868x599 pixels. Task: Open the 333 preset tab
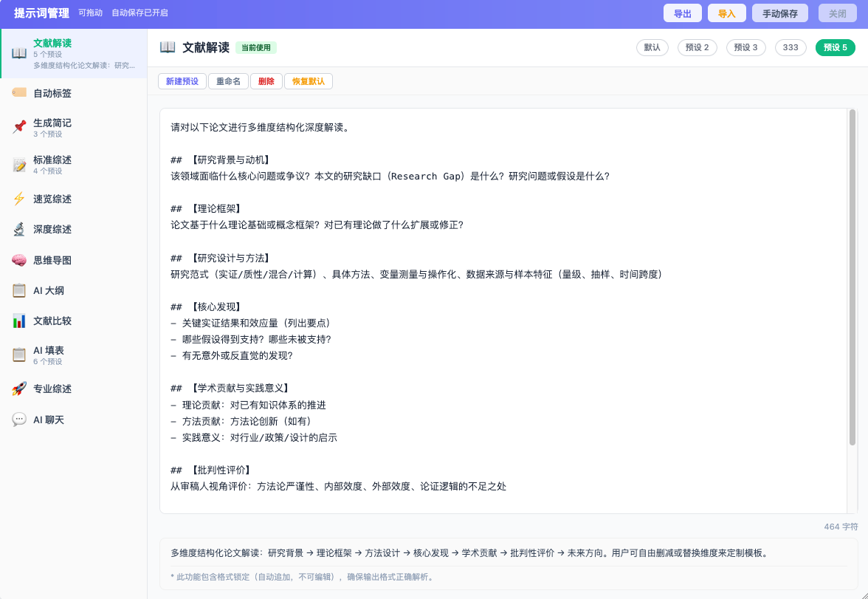790,48
